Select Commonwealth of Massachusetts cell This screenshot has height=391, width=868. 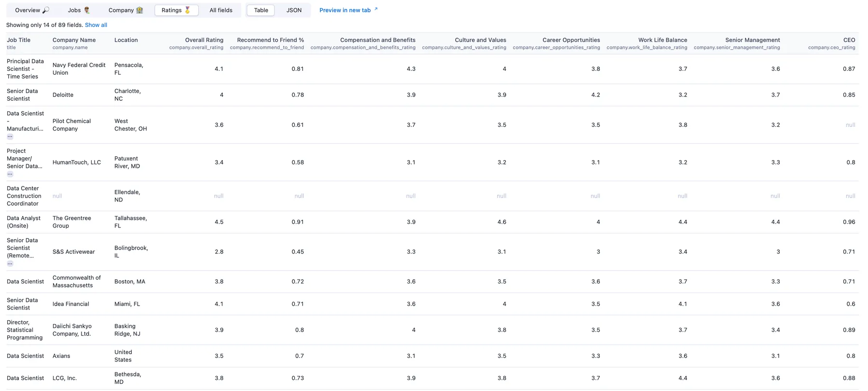coord(77,282)
